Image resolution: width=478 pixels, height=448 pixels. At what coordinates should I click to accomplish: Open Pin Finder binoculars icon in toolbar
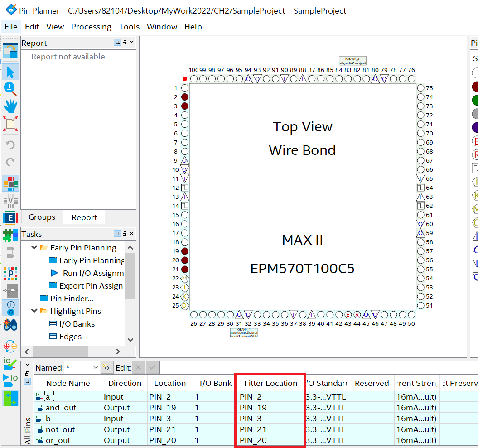coord(11,325)
